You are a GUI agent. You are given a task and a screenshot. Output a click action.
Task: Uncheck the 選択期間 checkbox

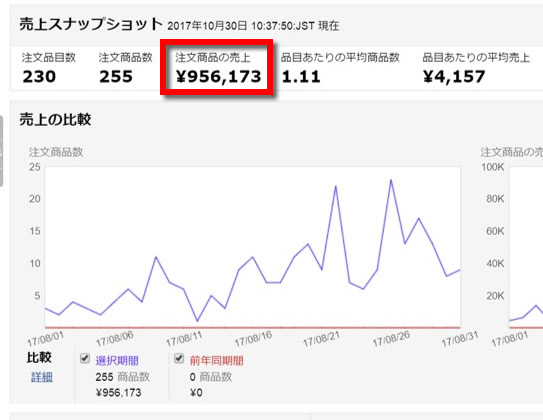[x=85, y=358]
